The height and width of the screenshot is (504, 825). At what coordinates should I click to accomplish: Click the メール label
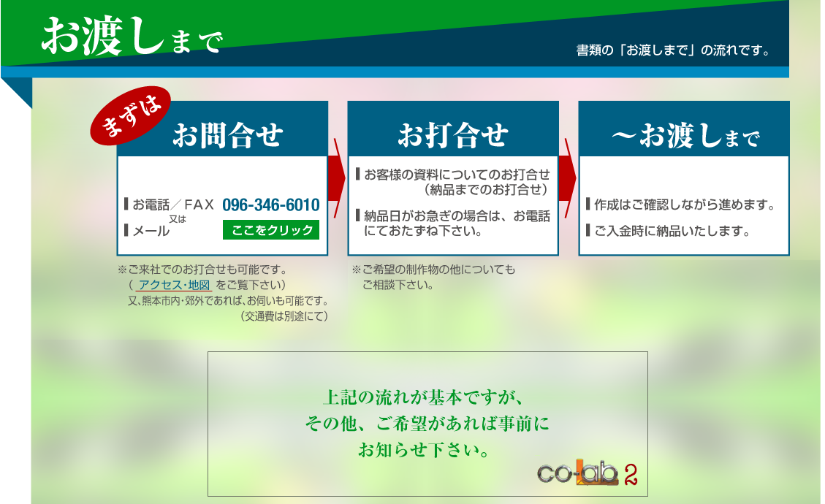tap(151, 231)
